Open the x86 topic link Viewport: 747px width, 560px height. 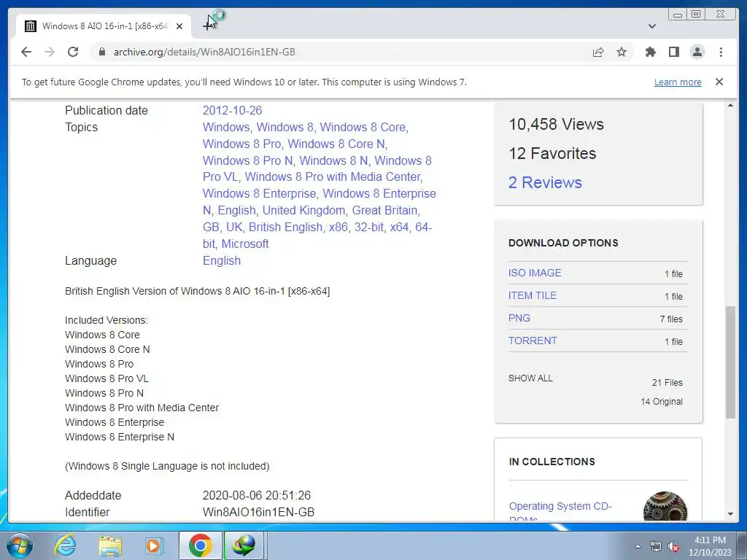338,227
